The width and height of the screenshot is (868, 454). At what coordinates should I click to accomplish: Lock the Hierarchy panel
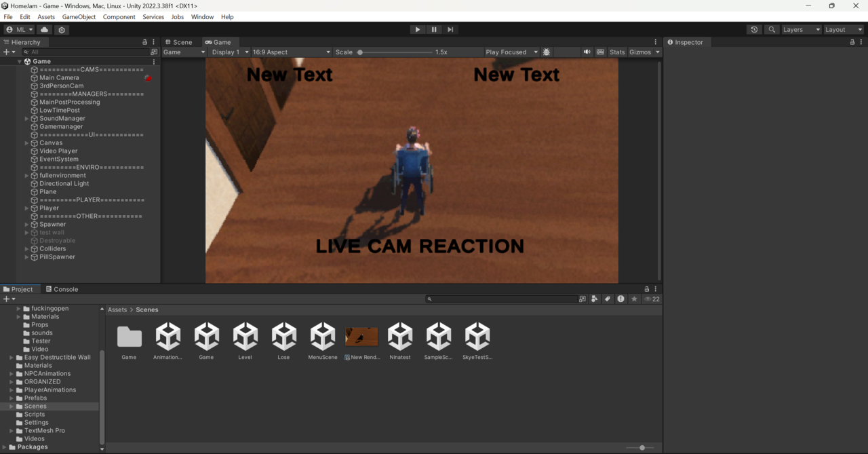tap(144, 42)
